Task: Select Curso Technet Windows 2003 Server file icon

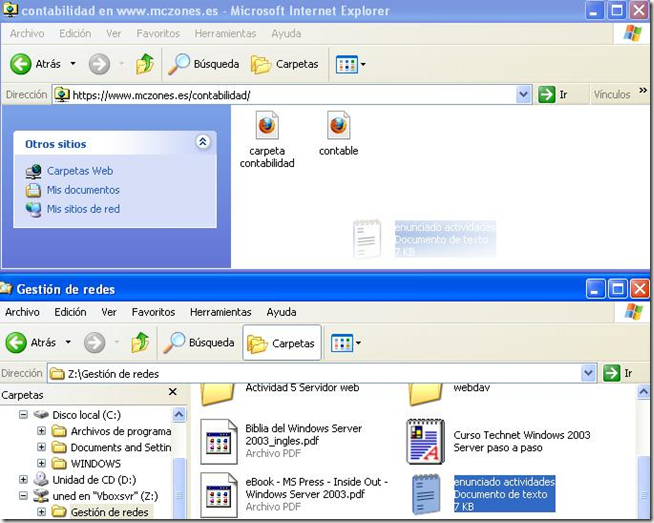Action: click(x=426, y=442)
